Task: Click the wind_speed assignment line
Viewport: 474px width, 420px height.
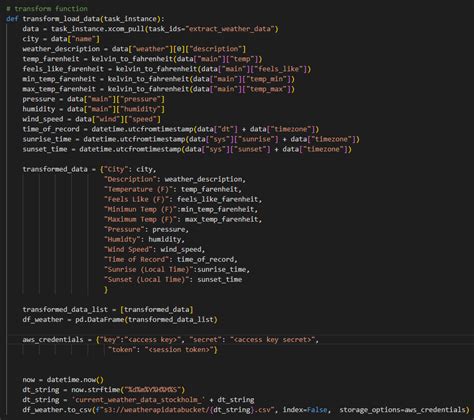Action: click(x=91, y=119)
